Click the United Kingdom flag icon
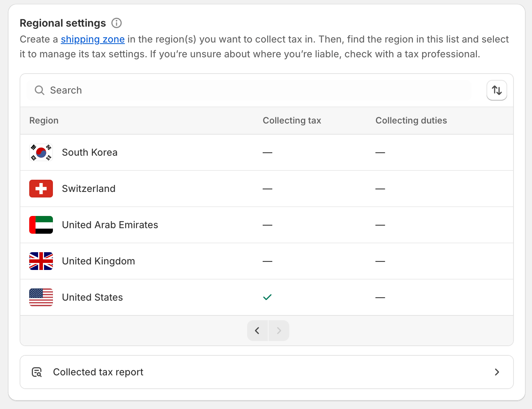 click(x=41, y=261)
